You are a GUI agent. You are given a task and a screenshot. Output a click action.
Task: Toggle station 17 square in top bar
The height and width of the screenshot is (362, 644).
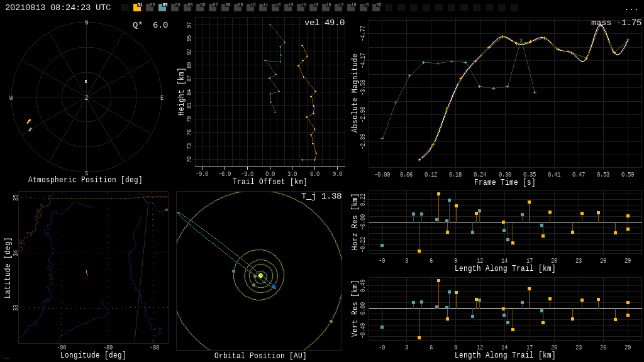338,8
